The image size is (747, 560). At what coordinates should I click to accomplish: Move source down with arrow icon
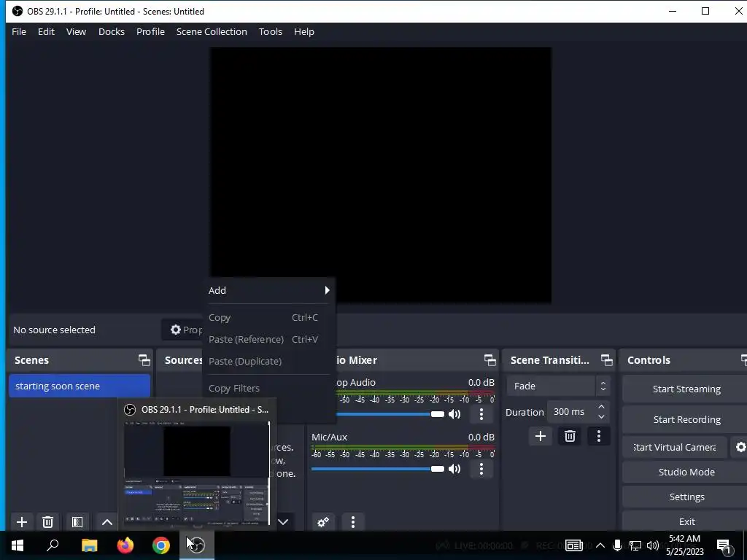(283, 522)
